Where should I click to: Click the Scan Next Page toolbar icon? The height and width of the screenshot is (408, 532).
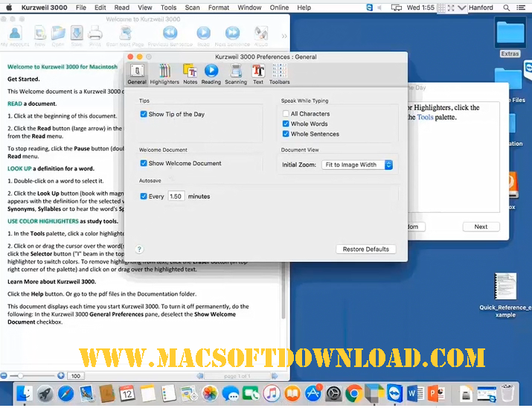[x=125, y=36]
